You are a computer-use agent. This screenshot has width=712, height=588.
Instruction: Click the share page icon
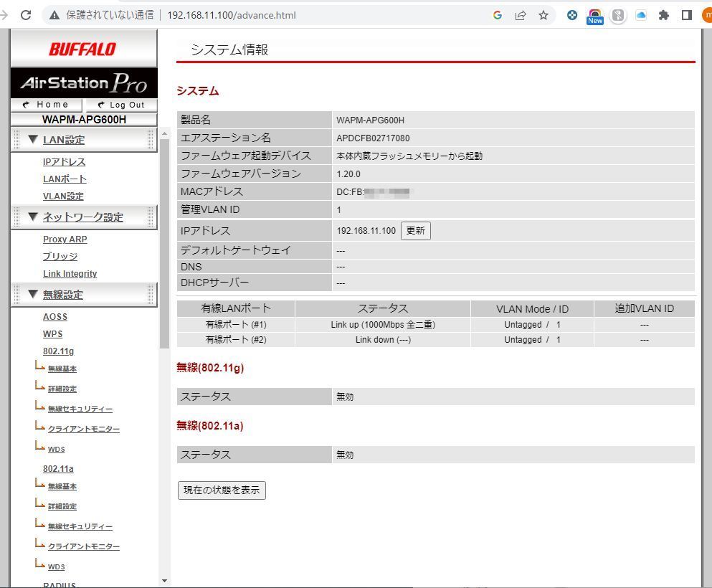coord(521,16)
